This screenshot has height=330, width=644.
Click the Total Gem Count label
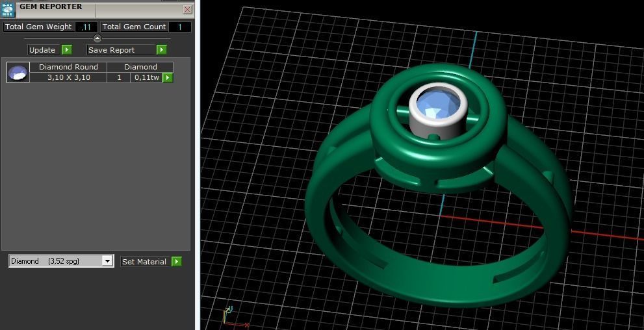(135, 27)
